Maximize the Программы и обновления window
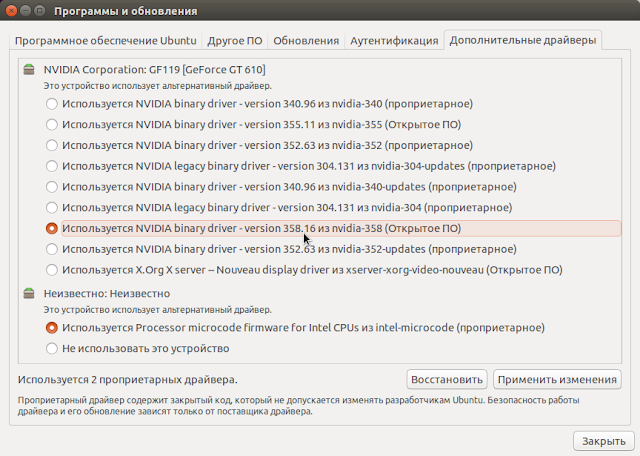 (40, 11)
